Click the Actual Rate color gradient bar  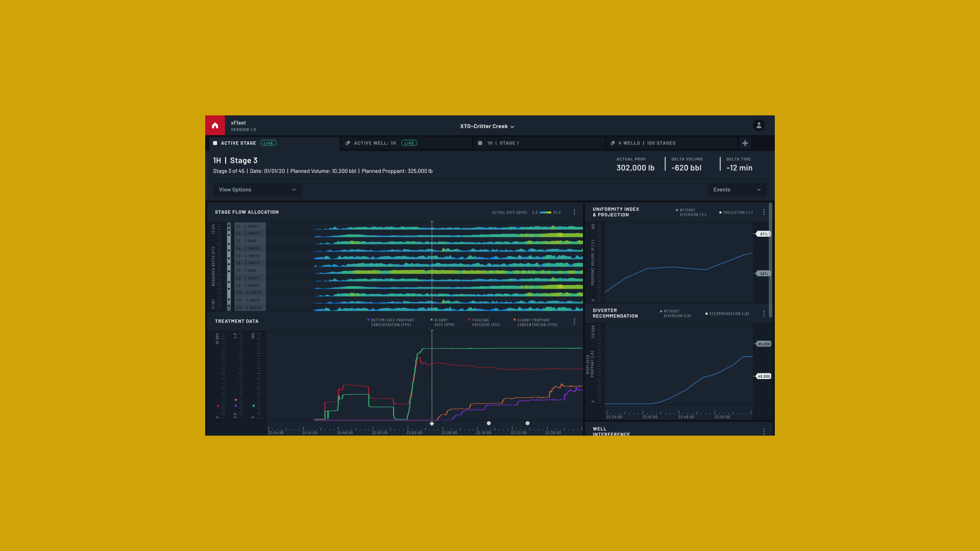(545, 213)
